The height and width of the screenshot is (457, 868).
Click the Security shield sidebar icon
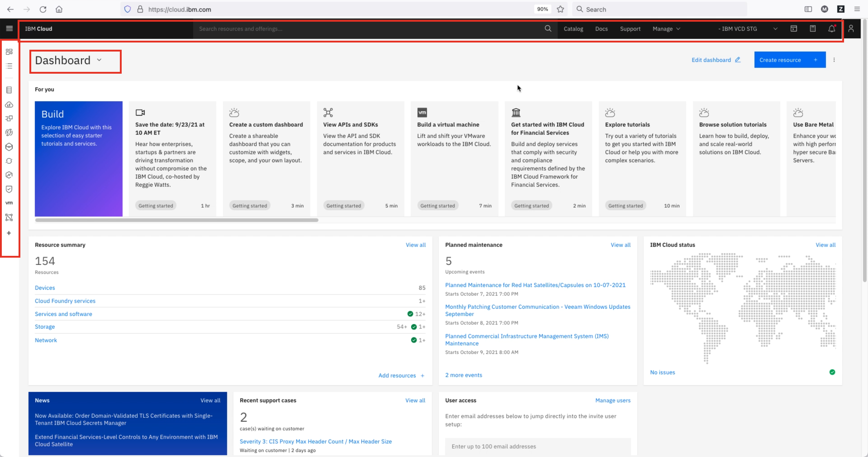click(9, 189)
